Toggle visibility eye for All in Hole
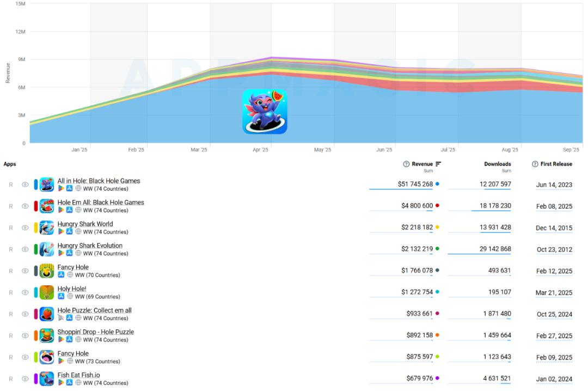 25,185
